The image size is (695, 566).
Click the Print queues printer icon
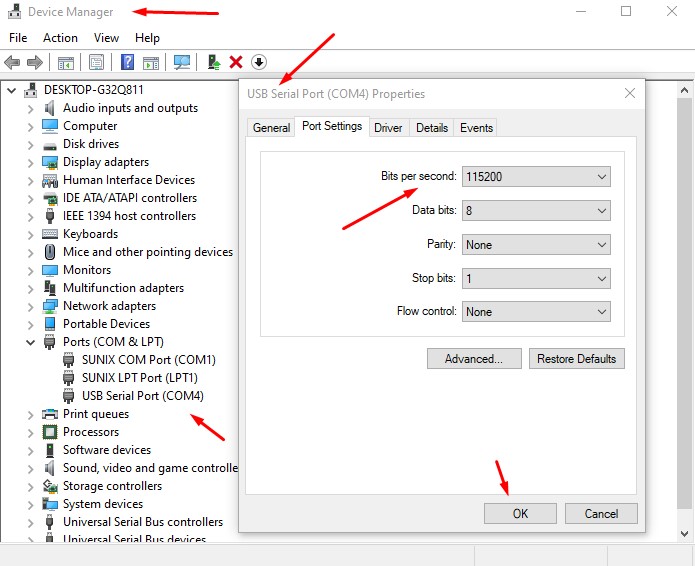(x=50, y=414)
